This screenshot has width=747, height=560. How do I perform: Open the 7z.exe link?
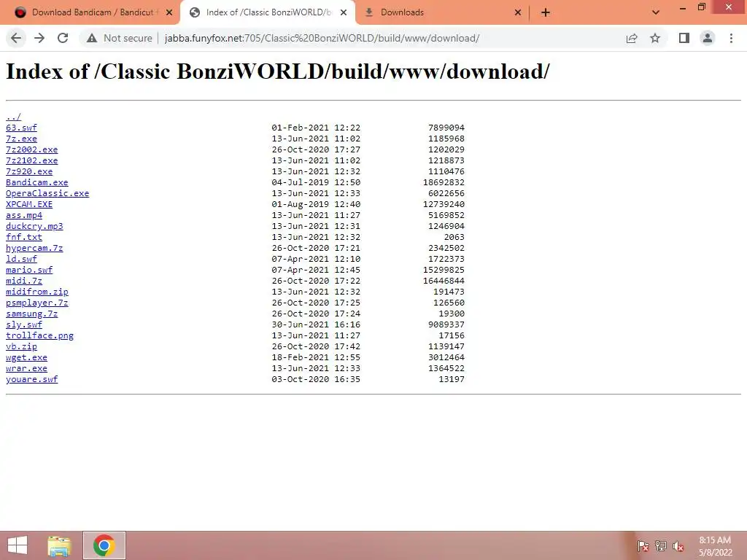[21, 139]
